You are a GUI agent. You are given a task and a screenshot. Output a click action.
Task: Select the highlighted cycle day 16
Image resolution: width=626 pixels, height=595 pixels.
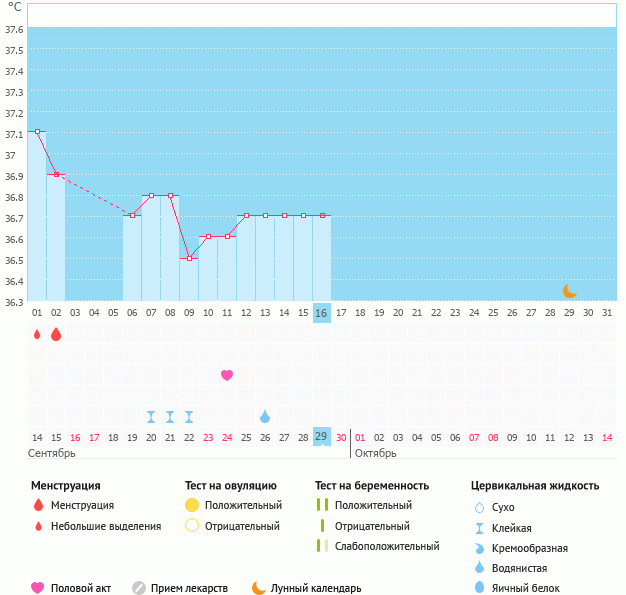[321, 313]
